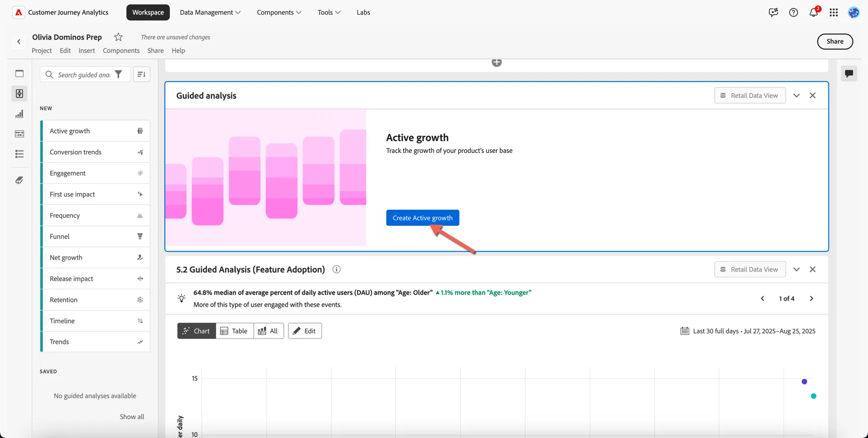Click Show all link

click(x=132, y=417)
